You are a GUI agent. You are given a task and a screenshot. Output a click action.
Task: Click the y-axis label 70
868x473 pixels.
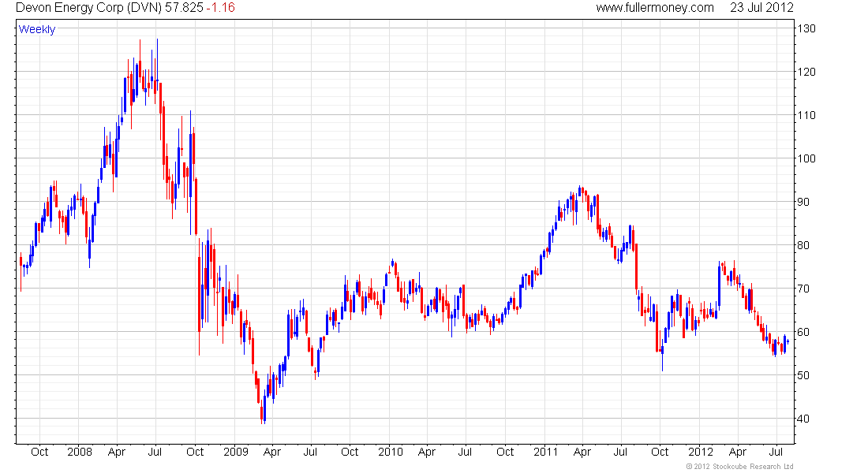803,289
